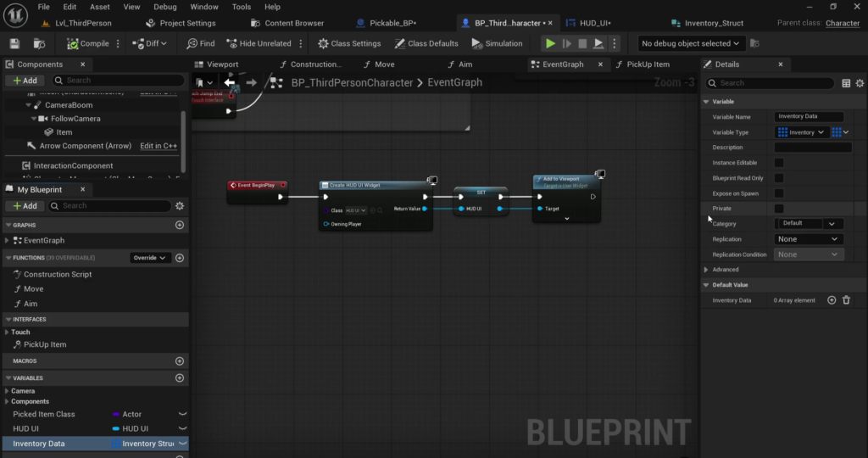Viewport: 868px width, 458px height.
Task: Select InteractionComponent in Components
Action: point(73,165)
